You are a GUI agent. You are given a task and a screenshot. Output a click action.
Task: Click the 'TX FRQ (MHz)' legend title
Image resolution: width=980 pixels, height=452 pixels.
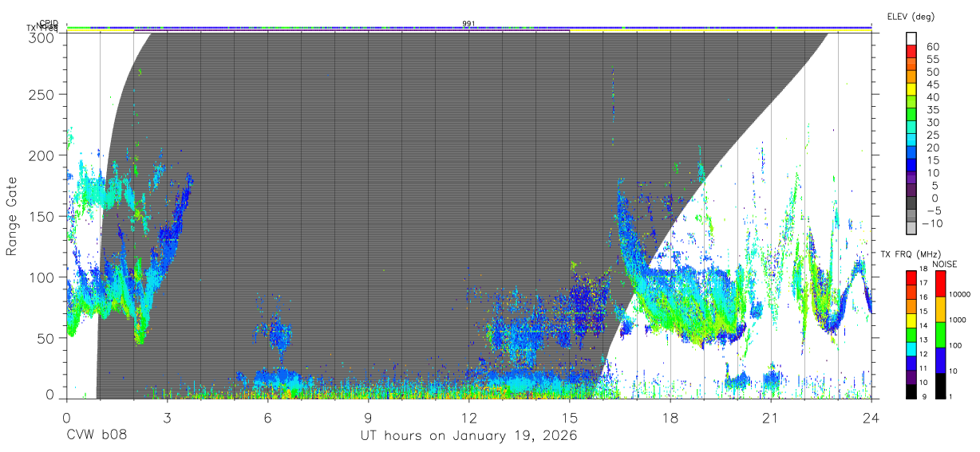tap(910, 254)
